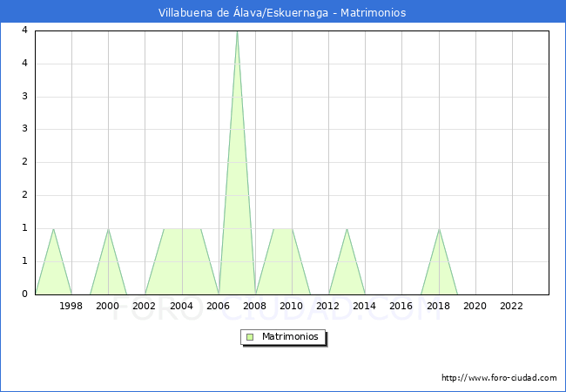Select the 2008 x-axis label
The width and height of the screenshot is (566, 392).
(255, 306)
